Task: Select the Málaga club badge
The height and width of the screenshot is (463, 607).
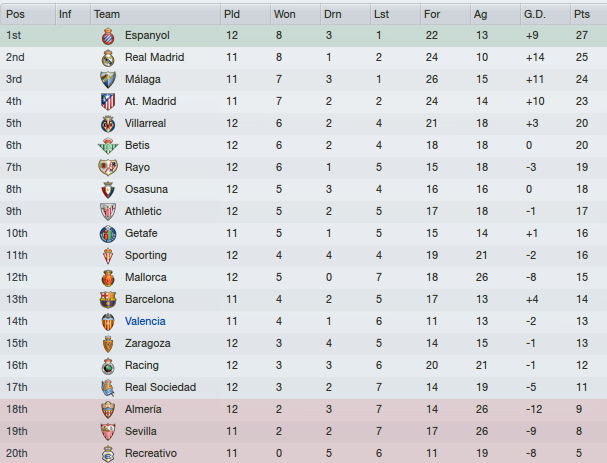Action: click(108, 80)
